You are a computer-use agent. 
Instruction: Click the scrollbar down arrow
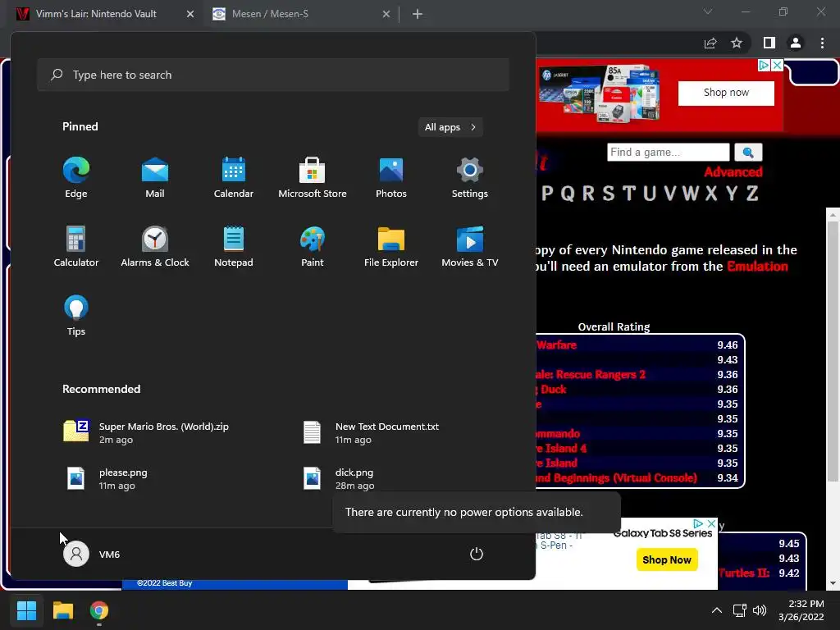click(832, 583)
